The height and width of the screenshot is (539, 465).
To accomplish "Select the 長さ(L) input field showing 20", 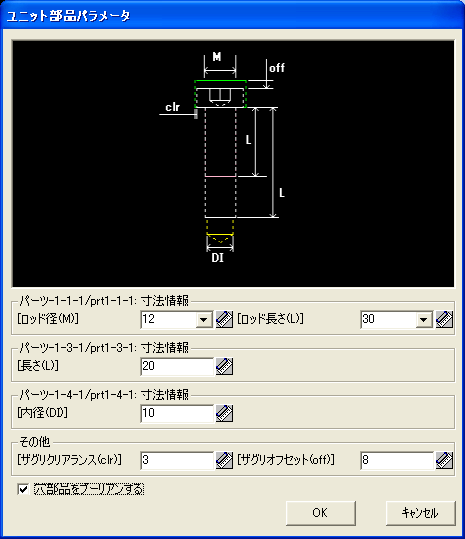I will pos(177,366).
